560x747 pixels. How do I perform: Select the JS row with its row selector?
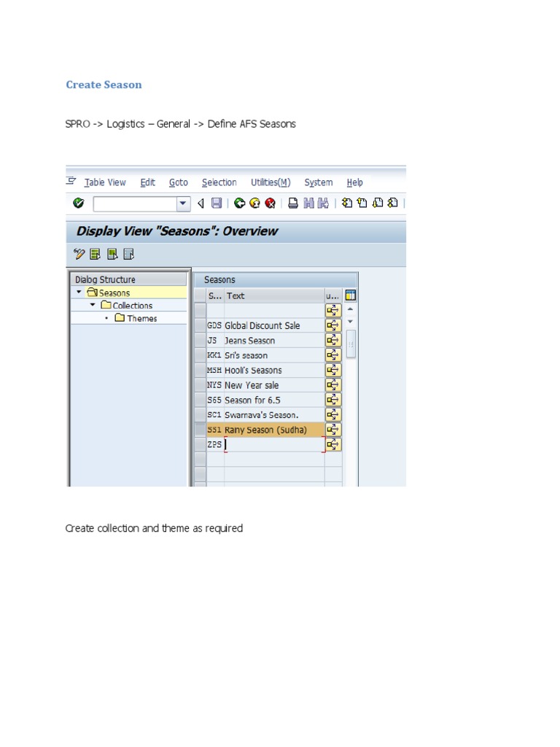[200, 340]
